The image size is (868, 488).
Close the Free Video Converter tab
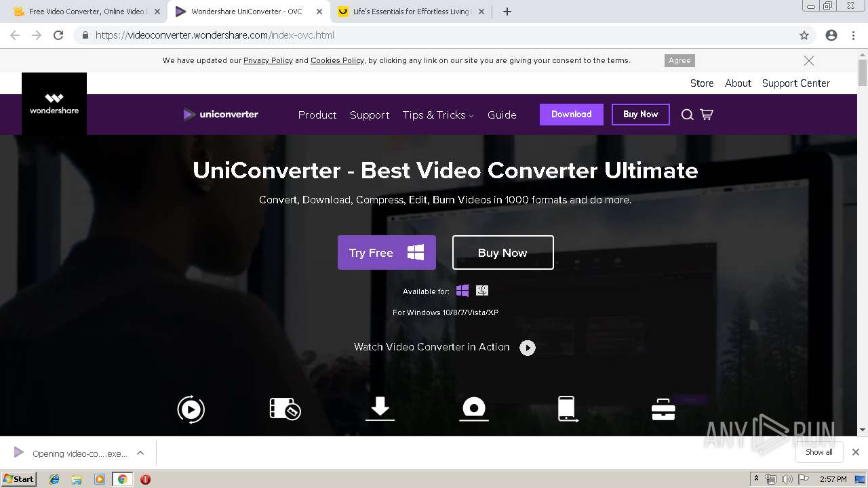click(157, 12)
